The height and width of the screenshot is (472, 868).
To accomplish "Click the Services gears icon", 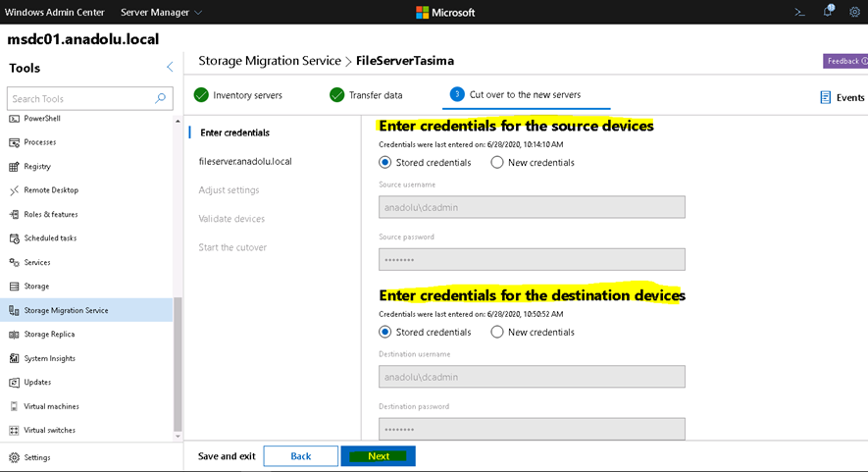I will pos(14,262).
